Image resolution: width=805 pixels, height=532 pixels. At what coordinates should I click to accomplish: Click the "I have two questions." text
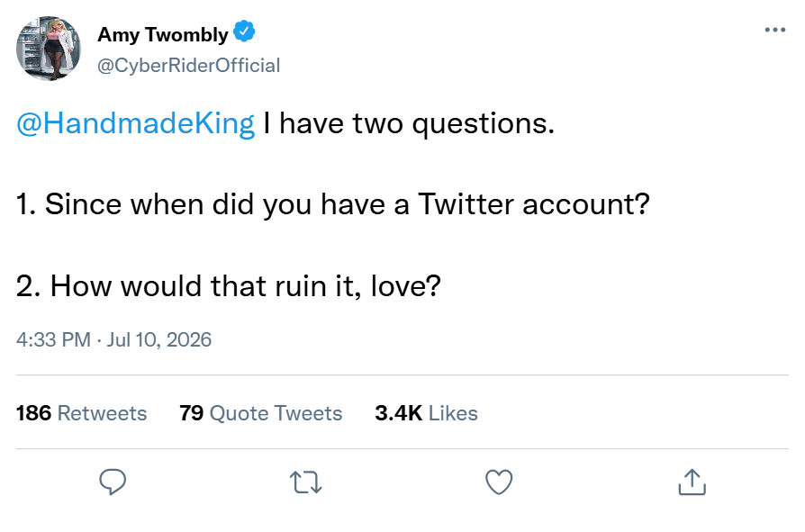[409, 124]
